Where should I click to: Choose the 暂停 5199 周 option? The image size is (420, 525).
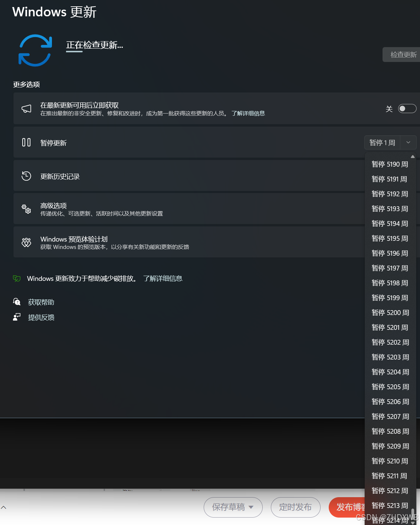[x=390, y=298]
